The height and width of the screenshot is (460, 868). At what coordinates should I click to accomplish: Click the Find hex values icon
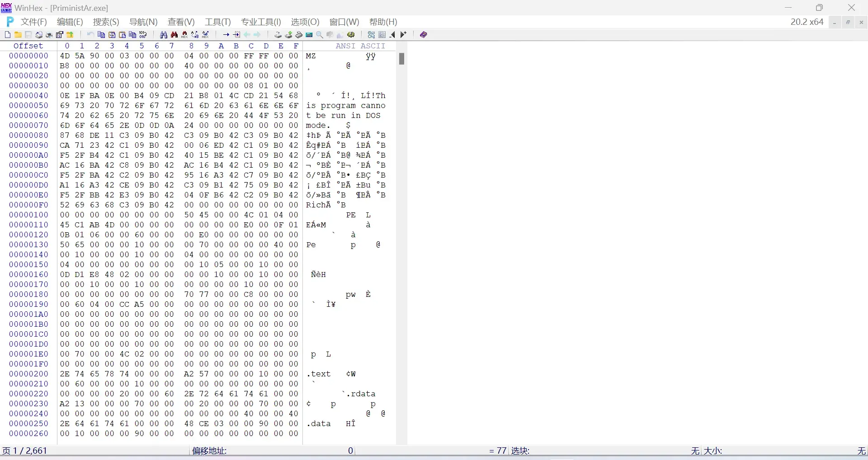pos(184,35)
